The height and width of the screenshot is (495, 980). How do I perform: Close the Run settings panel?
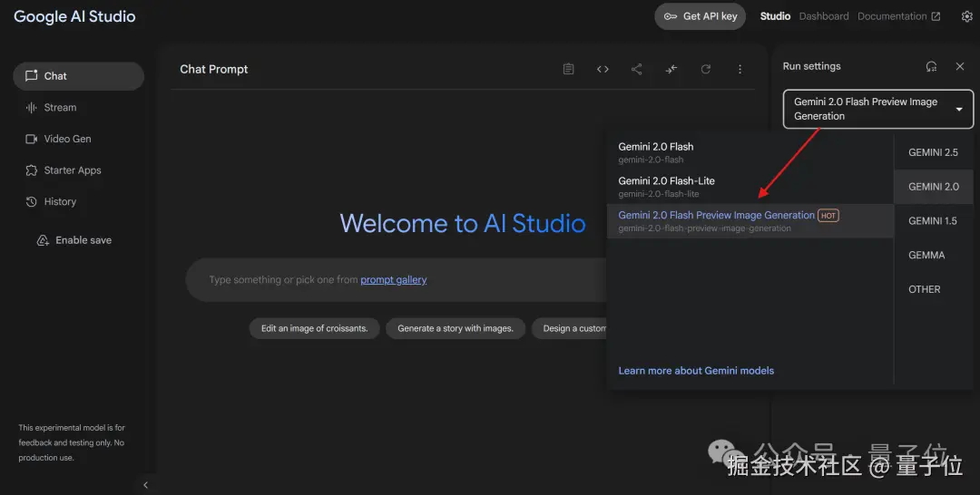[960, 66]
